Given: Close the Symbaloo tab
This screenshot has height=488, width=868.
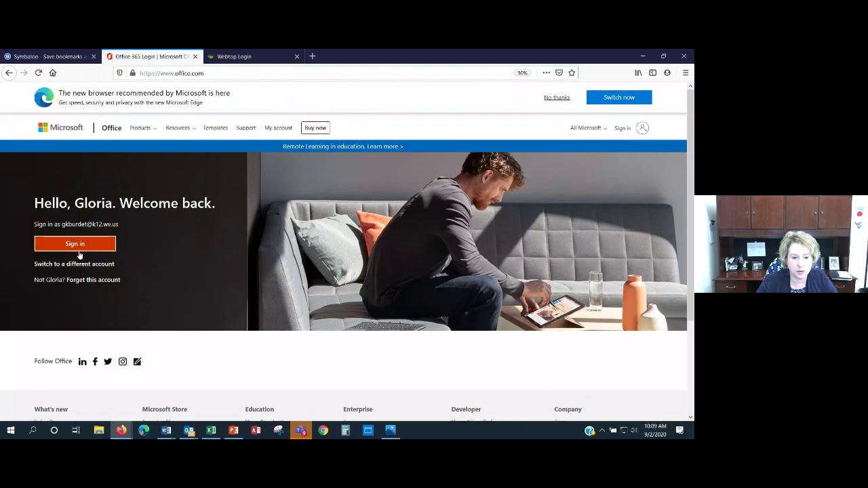Looking at the screenshot, I should [94, 56].
